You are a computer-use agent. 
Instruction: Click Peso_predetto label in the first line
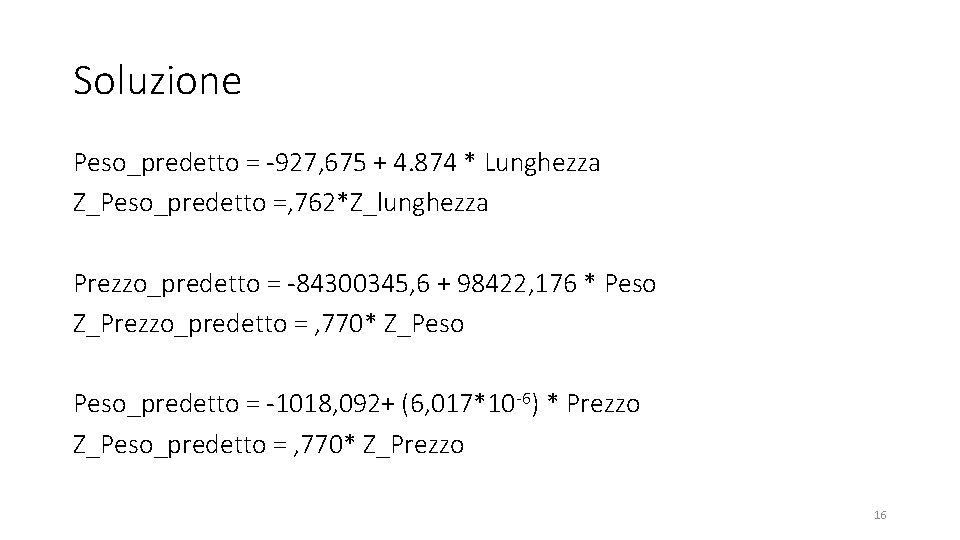pos(156,163)
